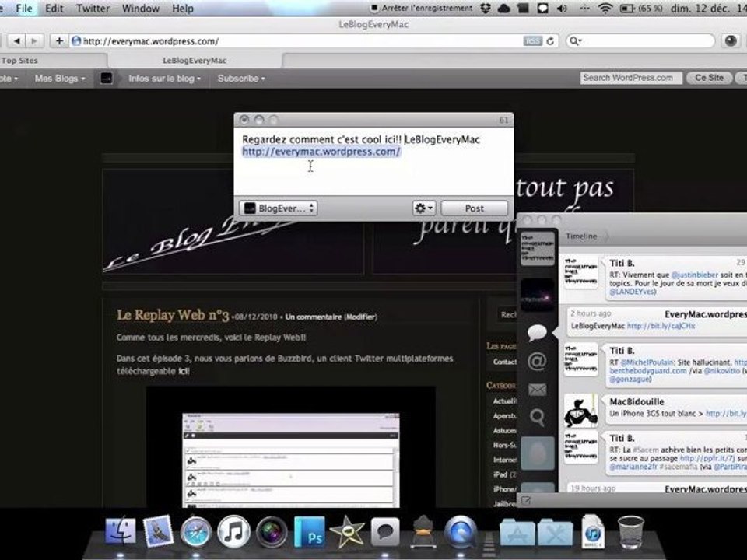Open the Help menu
This screenshot has width=747, height=560.
pyautogui.click(x=182, y=8)
